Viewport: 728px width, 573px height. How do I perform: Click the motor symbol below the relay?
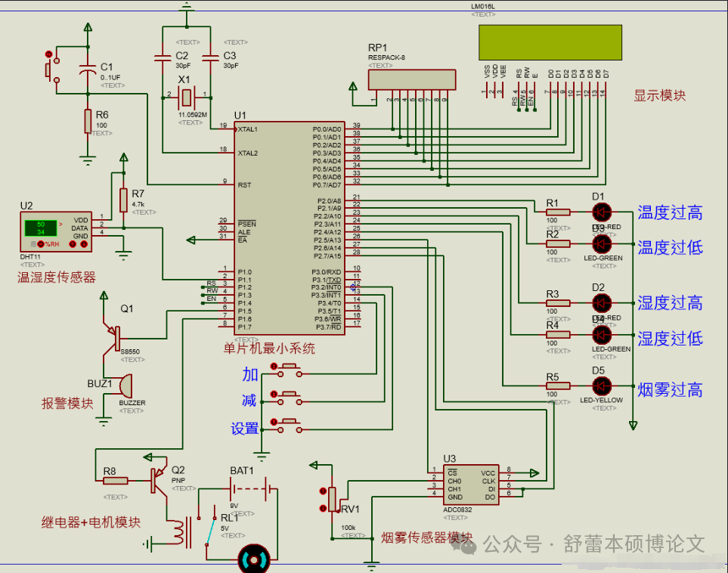(x=253, y=558)
